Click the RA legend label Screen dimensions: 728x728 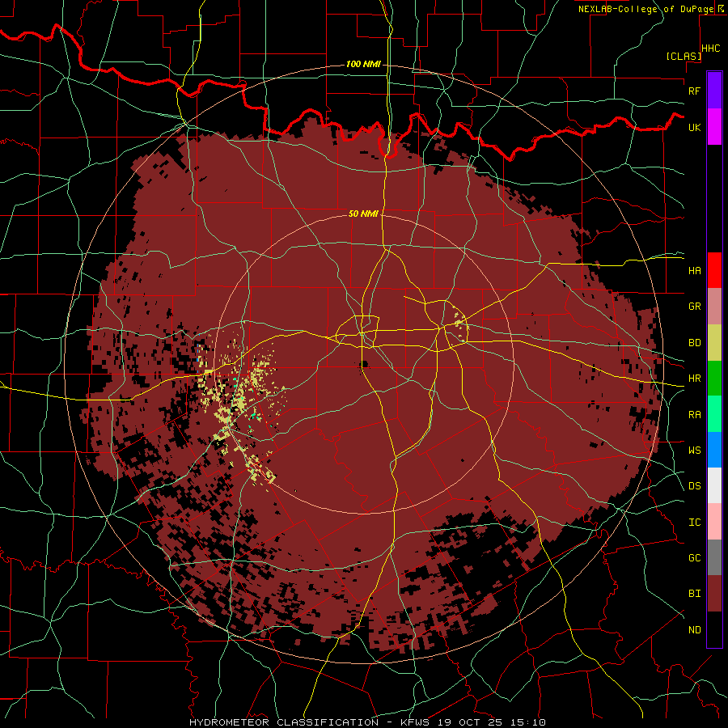tap(694, 414)
